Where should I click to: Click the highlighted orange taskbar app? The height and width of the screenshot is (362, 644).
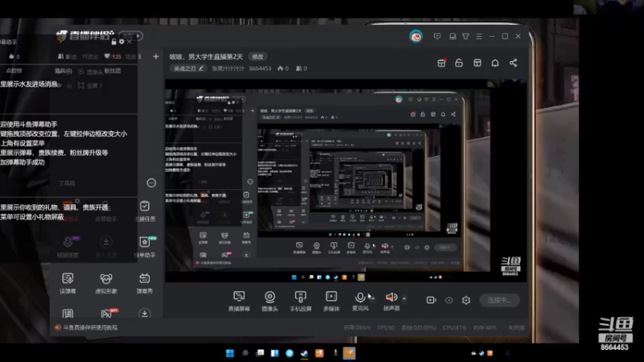349,353
